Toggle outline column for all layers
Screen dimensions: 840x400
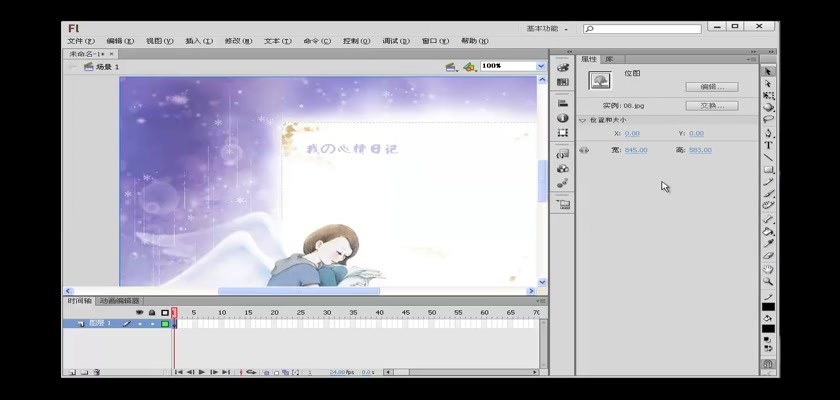pyautogui.click(x=165, y=312)
